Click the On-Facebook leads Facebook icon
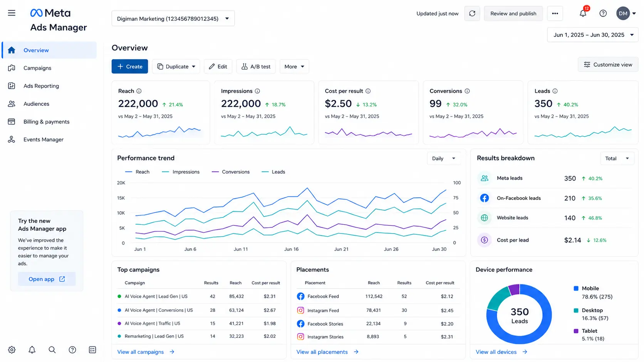 tap(485, 198)
